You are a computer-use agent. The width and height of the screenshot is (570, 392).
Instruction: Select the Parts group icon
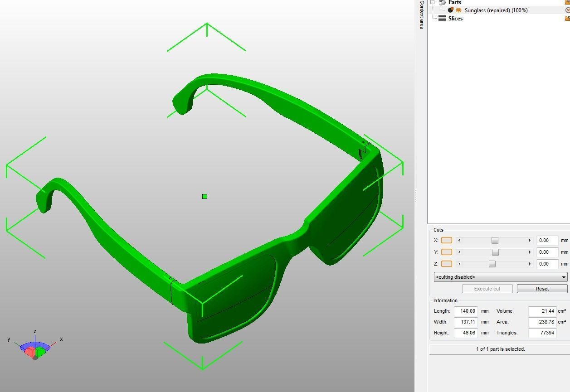442,2
